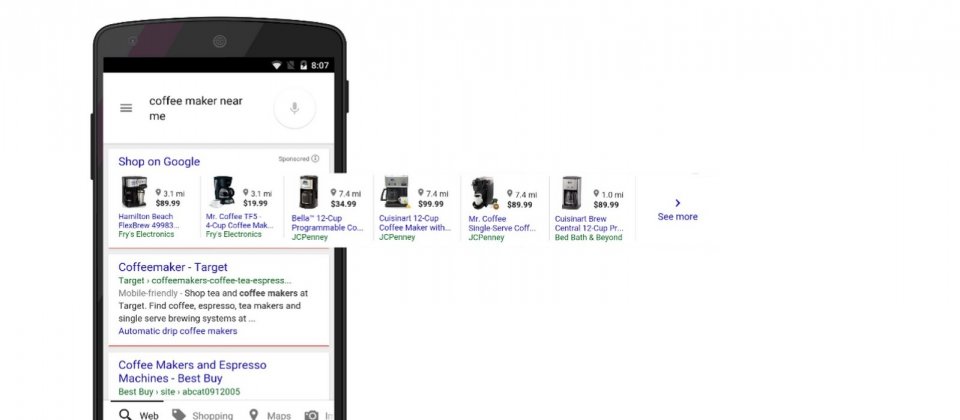Select Mr. Coffee Single-Serve product image
The width and height of the screenshot is (960, 420).
point(485,193)
